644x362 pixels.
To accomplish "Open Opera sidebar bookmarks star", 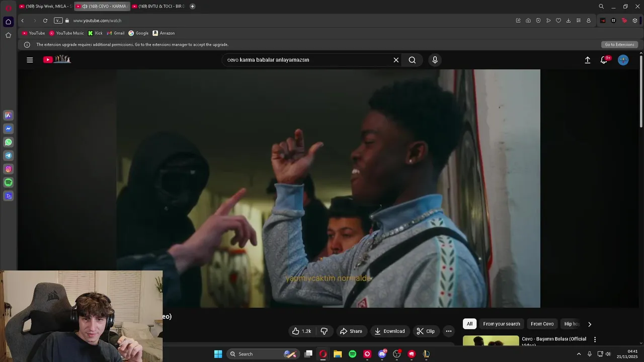I will coord(8,35).
